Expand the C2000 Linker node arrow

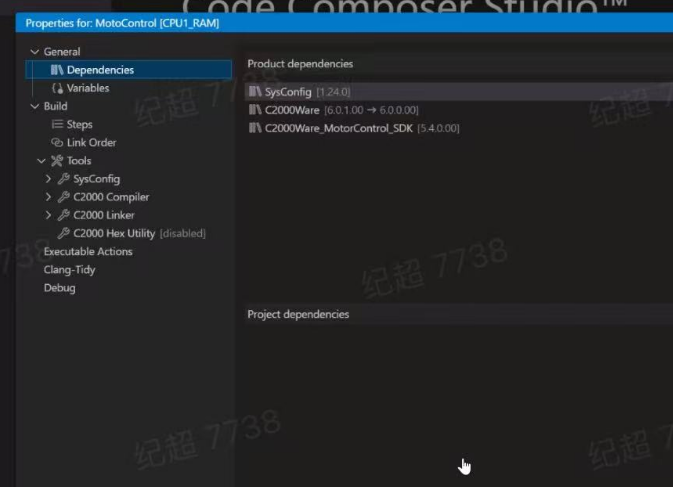(48, 215)
